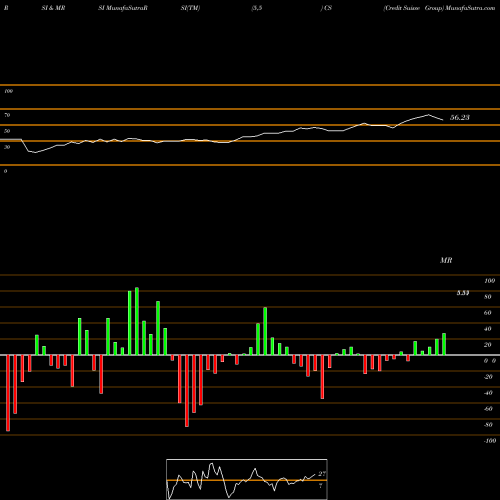Click the value 27 in the mini chart
500x500 pixels.
point(322,474)
